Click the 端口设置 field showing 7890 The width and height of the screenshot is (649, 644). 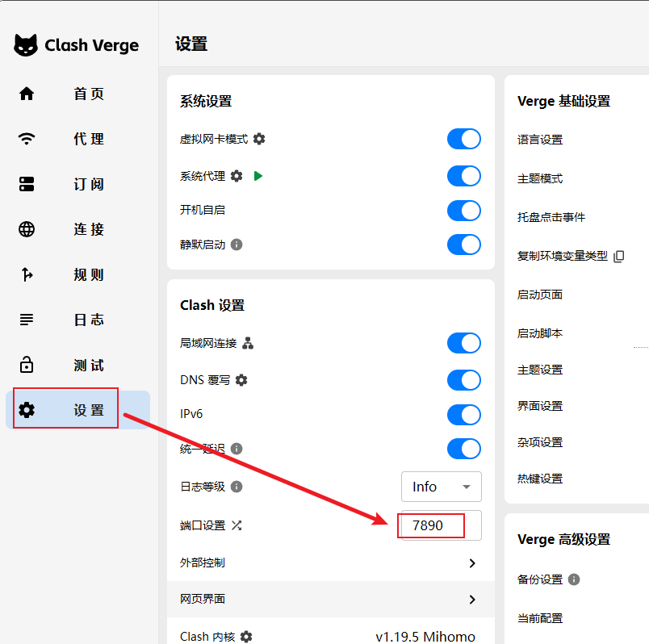442,525
